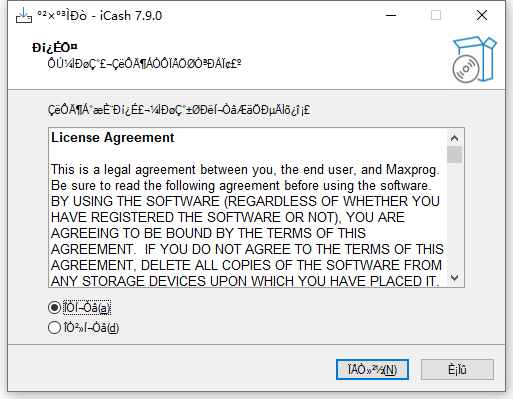
Task: Click the License Agreement heading text
Action: pyautogui.click(x=113, y=137)
